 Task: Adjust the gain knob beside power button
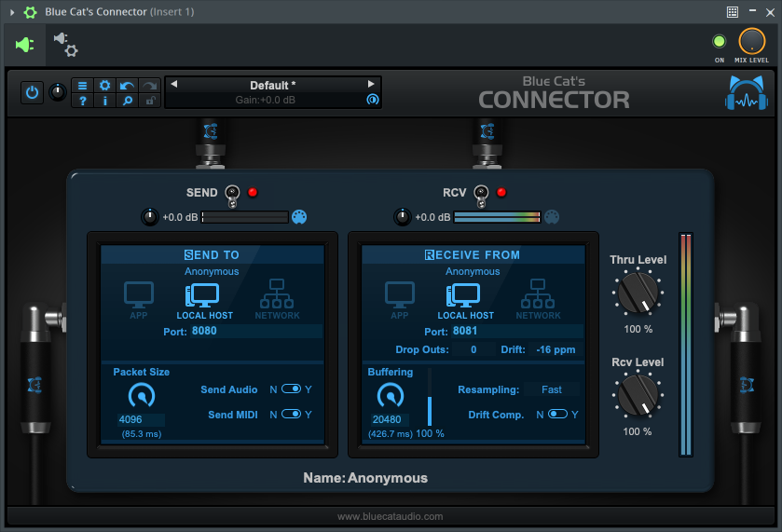[58, 92]
